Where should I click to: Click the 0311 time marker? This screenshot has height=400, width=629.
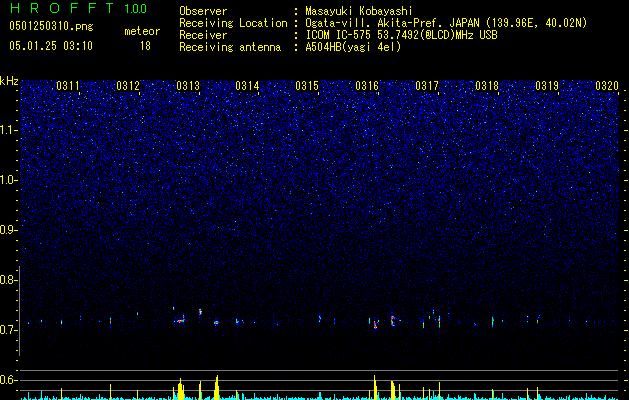click(x=68, y=86)
